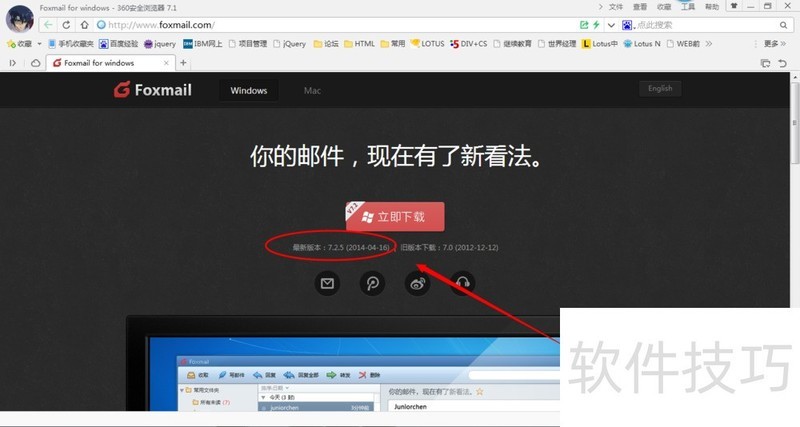This screenshot has width=800, height=427.
Task: Open the 继续教育 bookmark
Action: pos(512,44)
